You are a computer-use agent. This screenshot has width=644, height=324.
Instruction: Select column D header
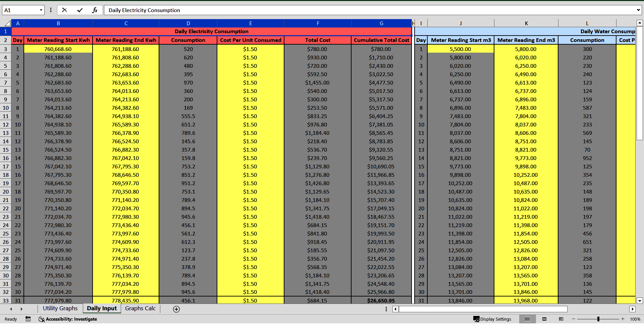(x=188, y=23)
